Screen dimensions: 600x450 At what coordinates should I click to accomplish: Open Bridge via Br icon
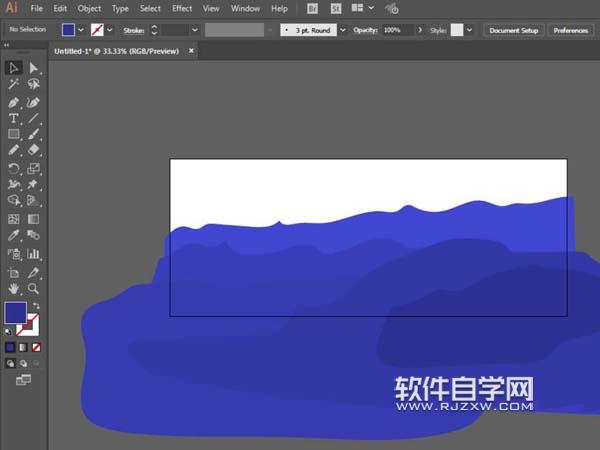(x=312, y=8)
